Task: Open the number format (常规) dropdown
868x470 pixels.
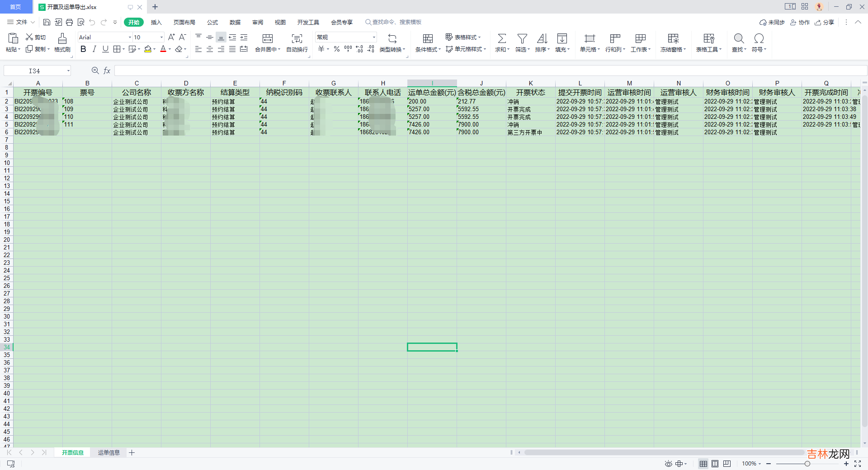Action: point(374,38)
